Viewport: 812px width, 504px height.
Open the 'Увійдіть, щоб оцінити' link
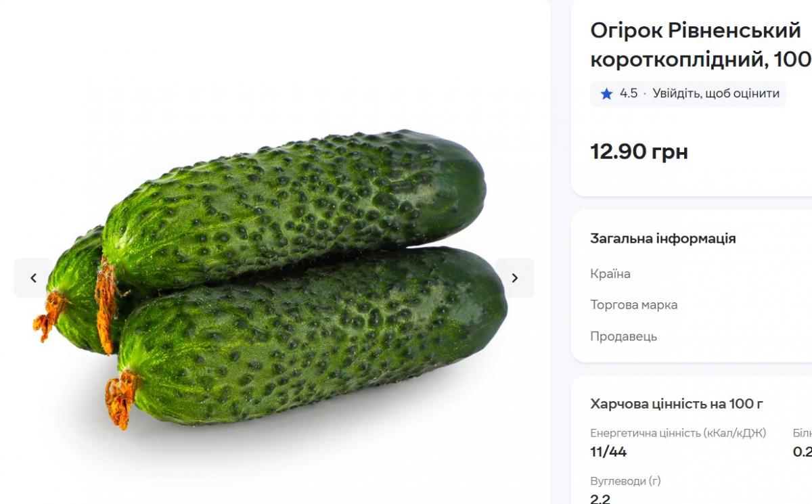point(716,94)
